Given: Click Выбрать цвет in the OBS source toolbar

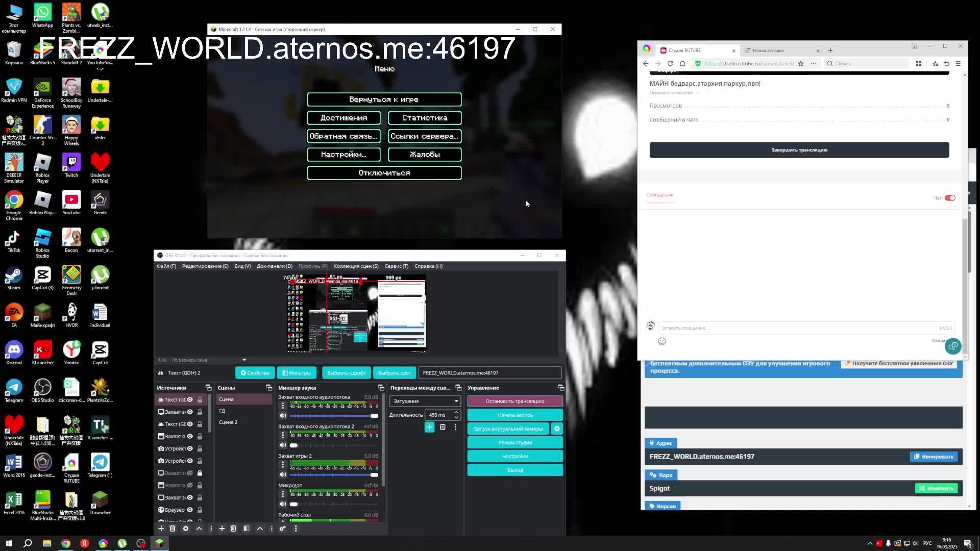Looking at the screenshot, I should coord(395,373).
